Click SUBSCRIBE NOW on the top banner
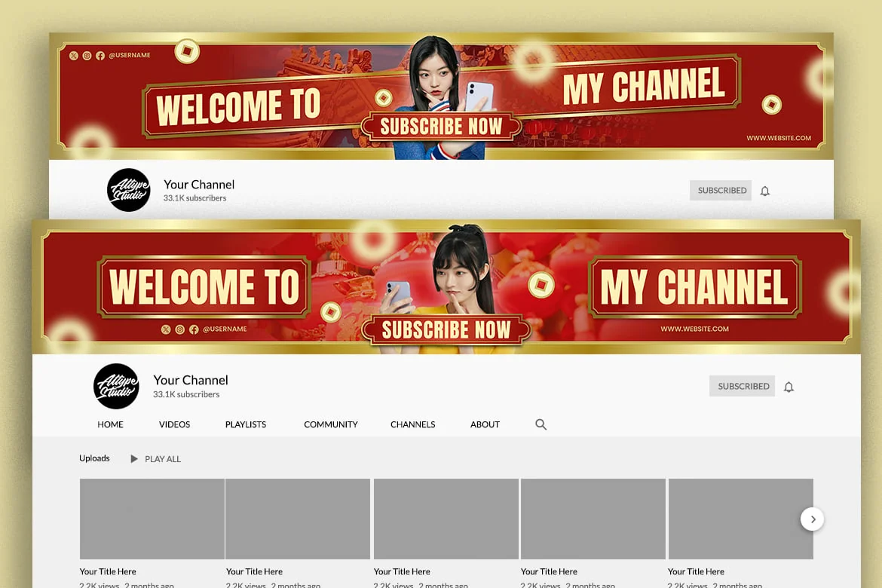The width and height of the screenshot is (882, 588). point(441,127)
